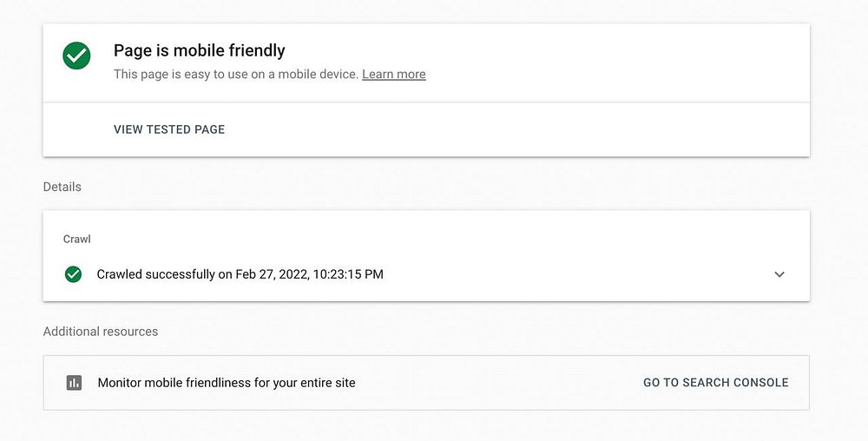
Task: Click the VIEW TESTED PAGE button
Action: 169,129
